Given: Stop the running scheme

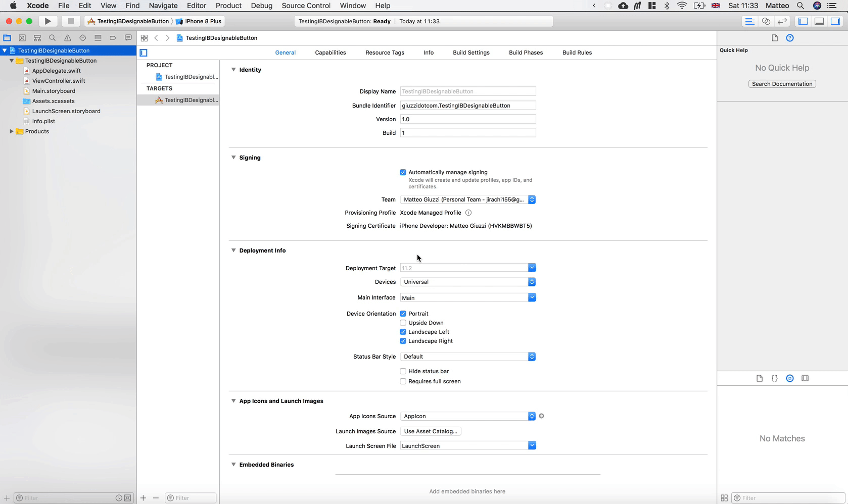Looking at the screenshot, I should (71, 21).
